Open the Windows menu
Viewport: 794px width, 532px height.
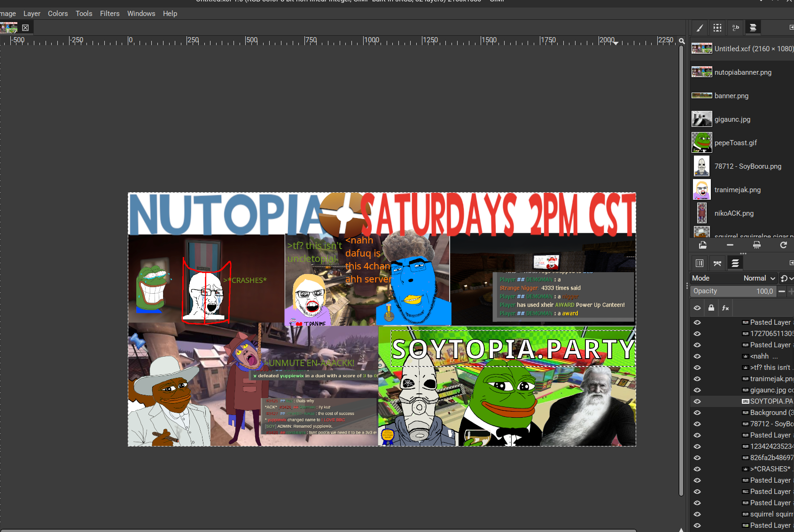141,14
